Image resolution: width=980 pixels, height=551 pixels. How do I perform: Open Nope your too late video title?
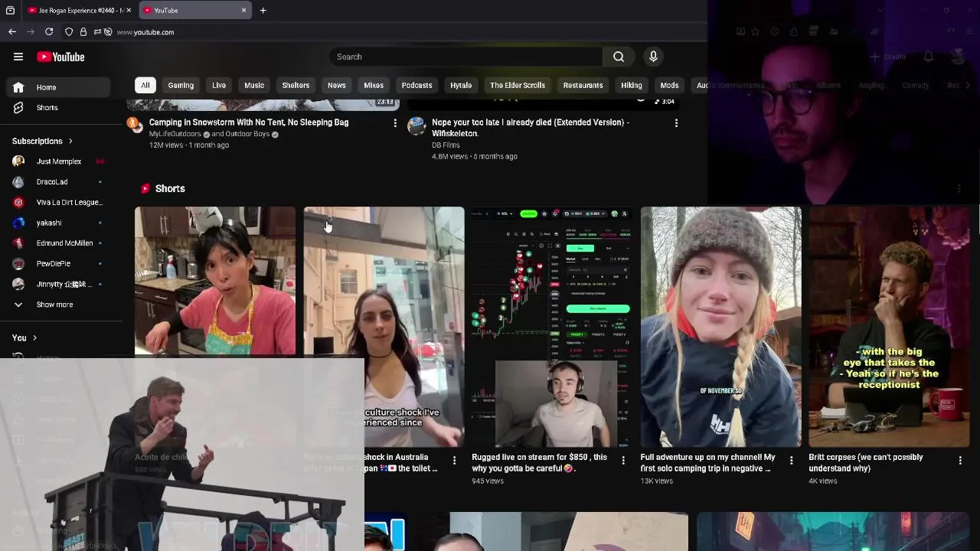click(x=531, y=128)
